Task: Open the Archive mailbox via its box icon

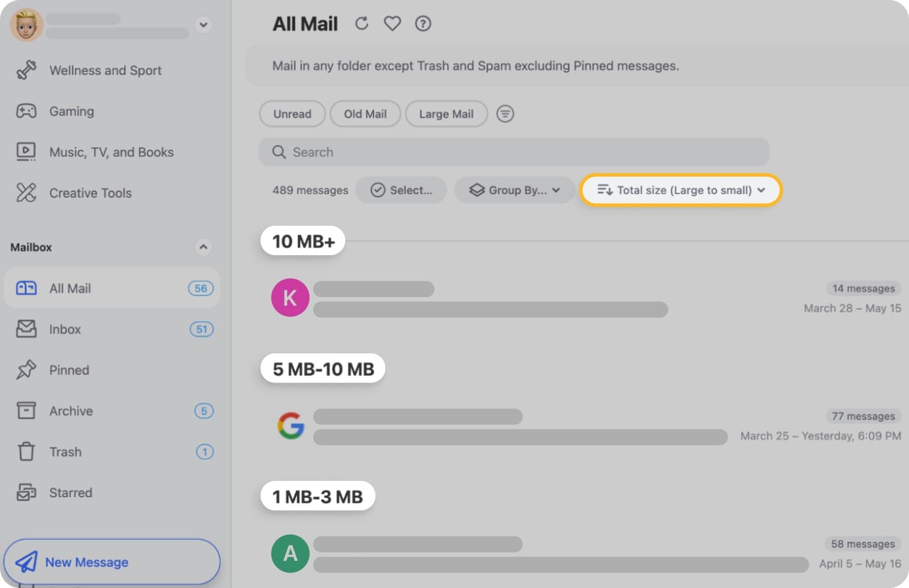Action: point(26,411)
